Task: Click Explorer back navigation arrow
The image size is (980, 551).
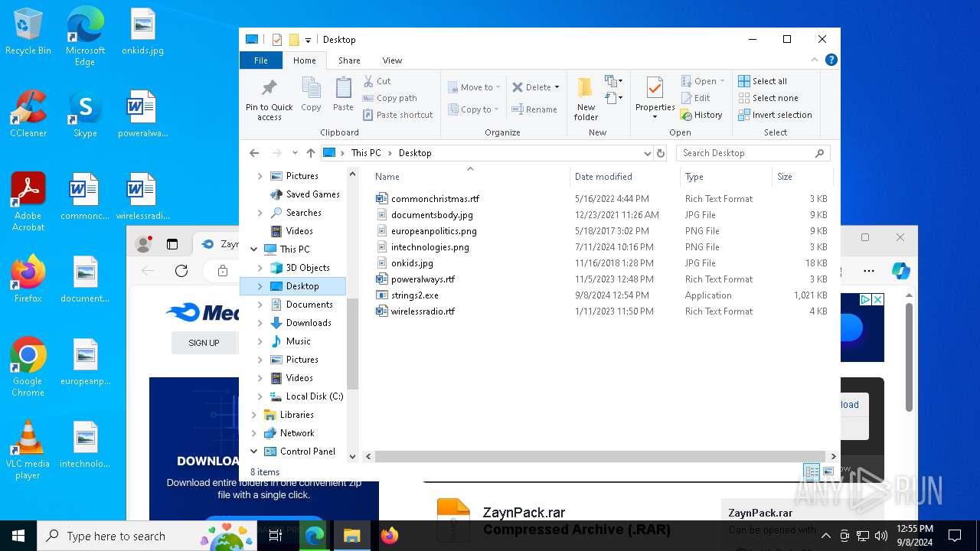Action: (x=254, y=153)
